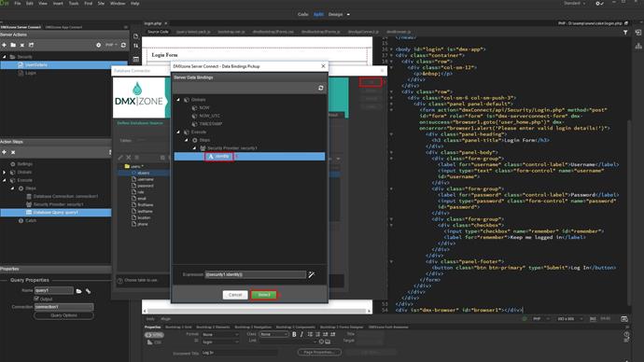Image resolution: width=644 pixels, height=362 pixels.
Task: Click folder icon next to query name
Action: point(78,290)
